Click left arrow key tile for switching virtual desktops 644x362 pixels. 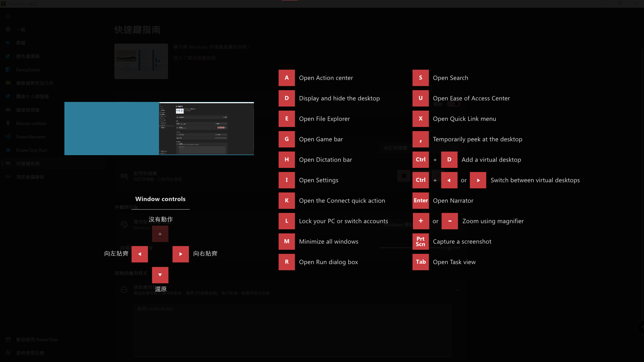tap(449, 180)
